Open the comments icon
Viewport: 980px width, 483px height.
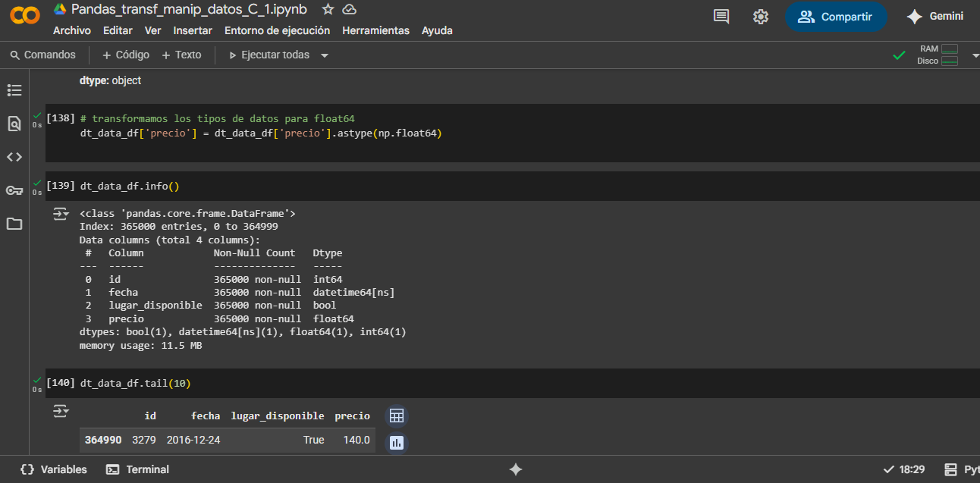[721, 17]
